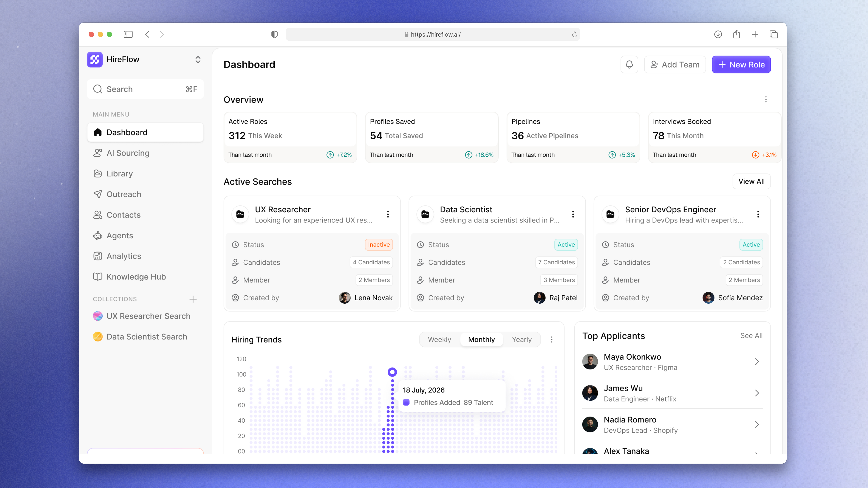The image size is (868, 488).
Task: Open browser downloads
Action: point(718,34)
